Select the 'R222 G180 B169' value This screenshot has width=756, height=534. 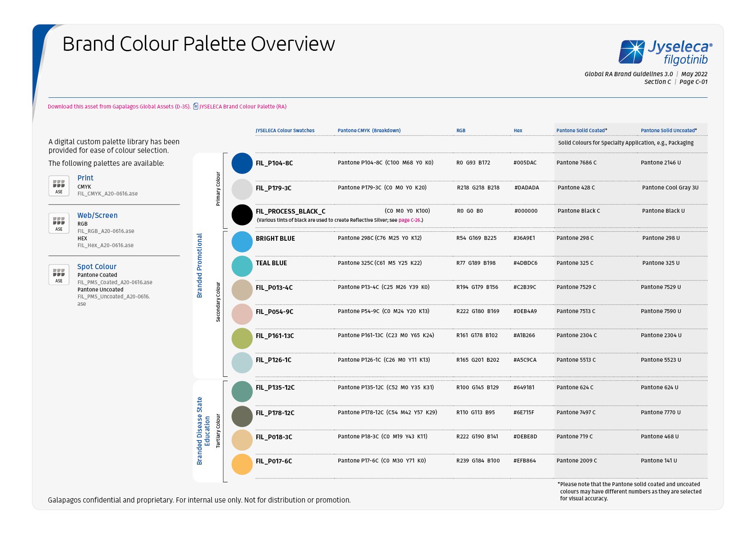click(478, 311)
